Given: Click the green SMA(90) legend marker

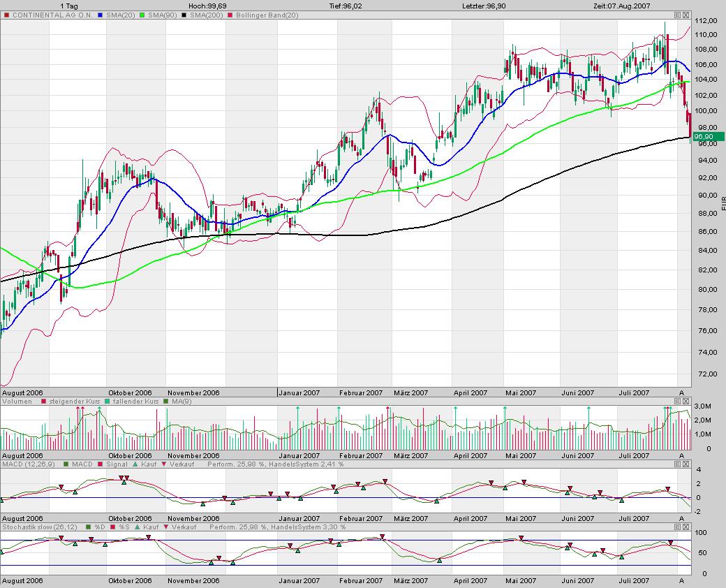Looking at the screenshot, I should [x=142, y=15].
